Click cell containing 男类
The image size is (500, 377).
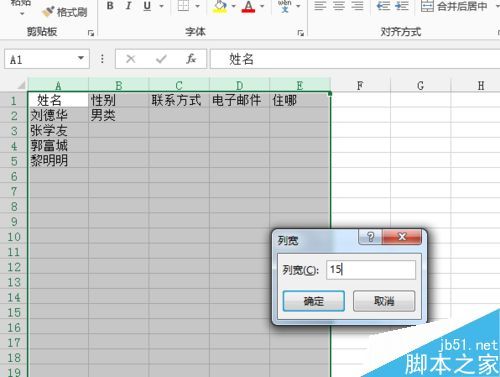[x=119, y=115]
